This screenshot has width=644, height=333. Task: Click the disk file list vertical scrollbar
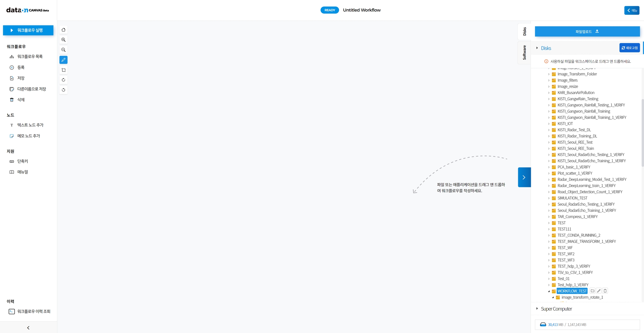tap(642, 133)
